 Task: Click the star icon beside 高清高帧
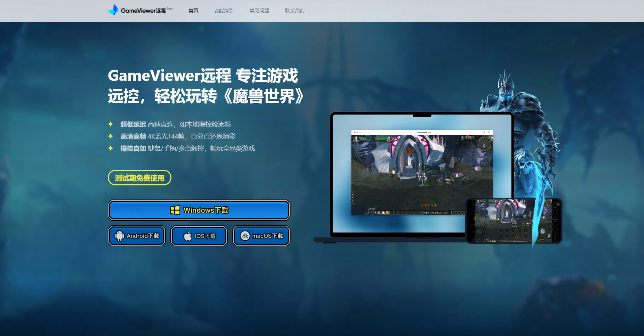(111, 136)
